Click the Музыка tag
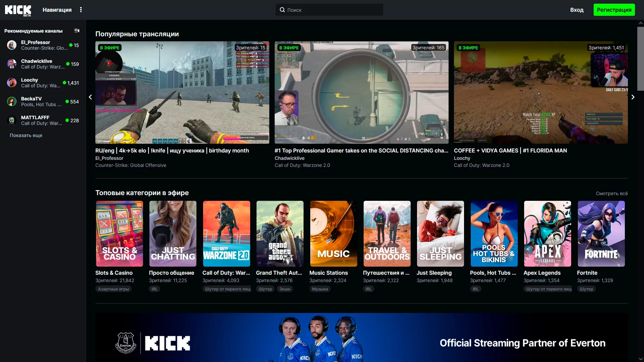This screenshot has width=644, height=362. (320, 289)
